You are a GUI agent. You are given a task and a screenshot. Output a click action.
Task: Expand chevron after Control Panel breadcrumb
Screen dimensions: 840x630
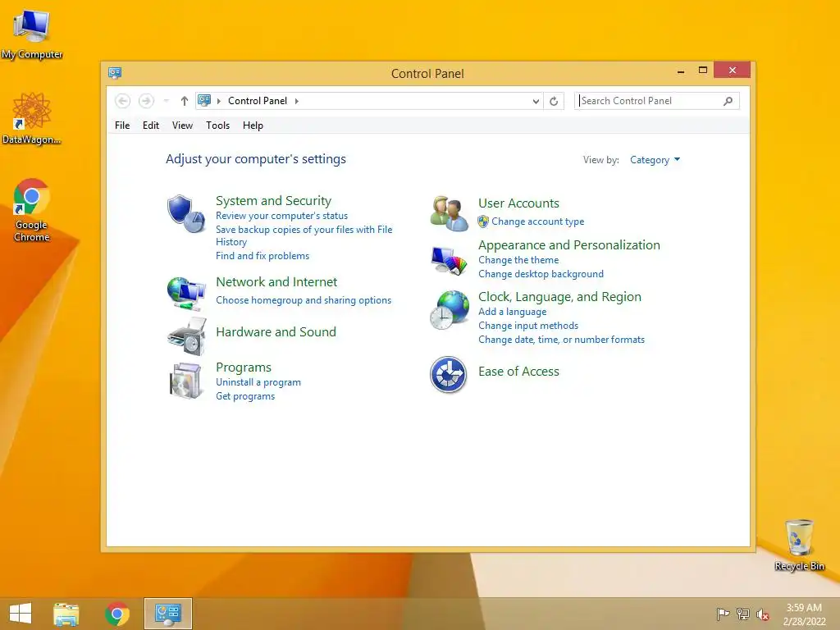296,101
